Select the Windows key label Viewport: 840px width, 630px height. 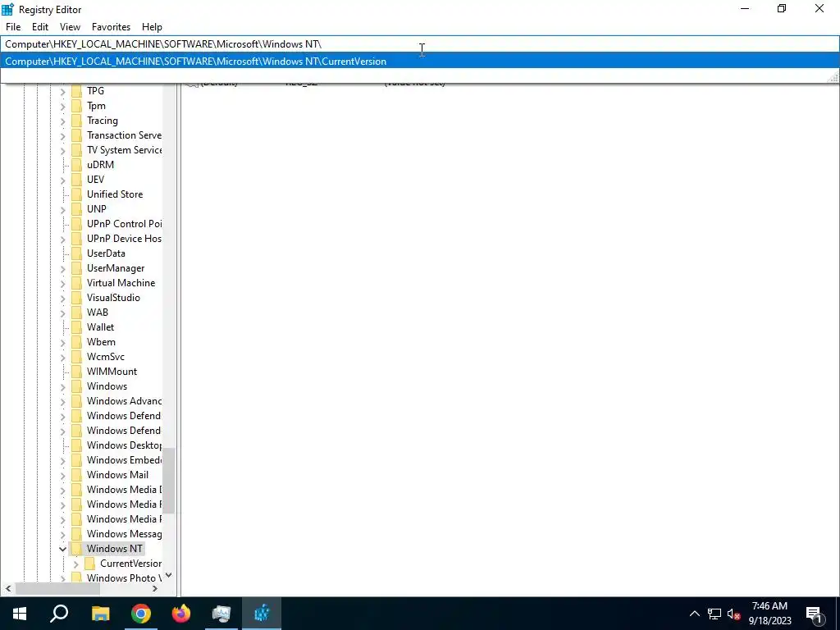tap(107, 386)
